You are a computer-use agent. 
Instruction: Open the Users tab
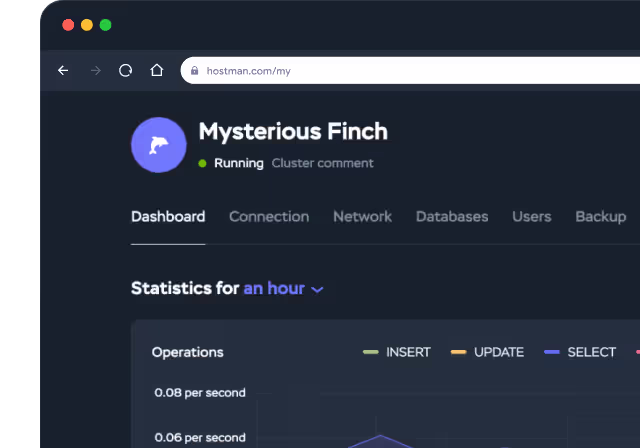point(532,217)
